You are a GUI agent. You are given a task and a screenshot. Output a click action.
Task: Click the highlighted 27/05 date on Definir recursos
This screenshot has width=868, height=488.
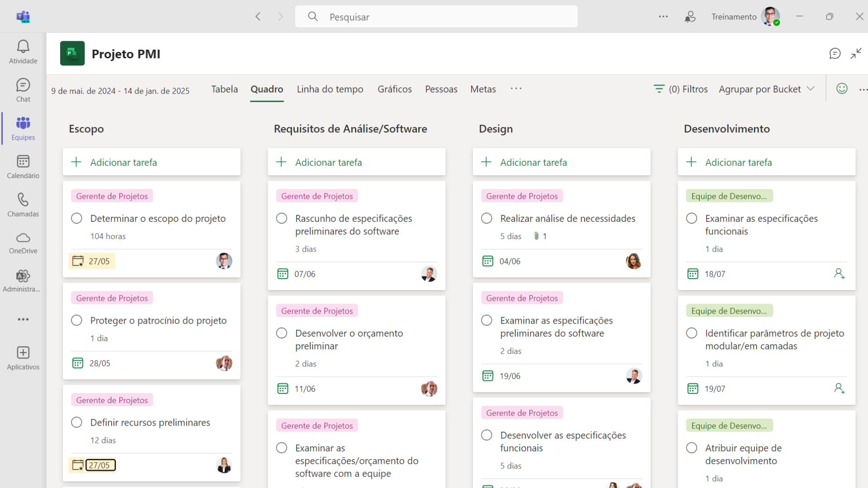101,465
